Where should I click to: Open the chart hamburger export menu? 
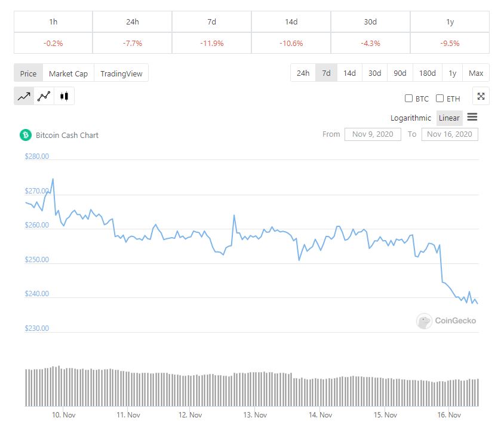coord(472,117)
